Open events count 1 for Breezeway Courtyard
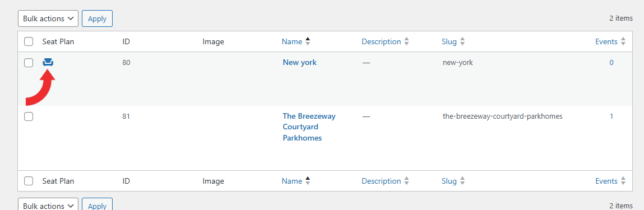 coord(611,116)
